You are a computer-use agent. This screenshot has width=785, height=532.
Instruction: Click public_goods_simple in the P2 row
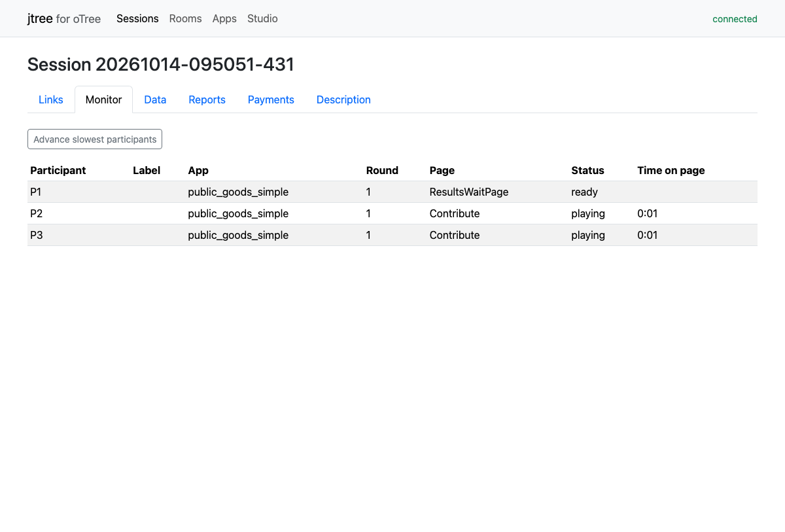click(238, 213)
